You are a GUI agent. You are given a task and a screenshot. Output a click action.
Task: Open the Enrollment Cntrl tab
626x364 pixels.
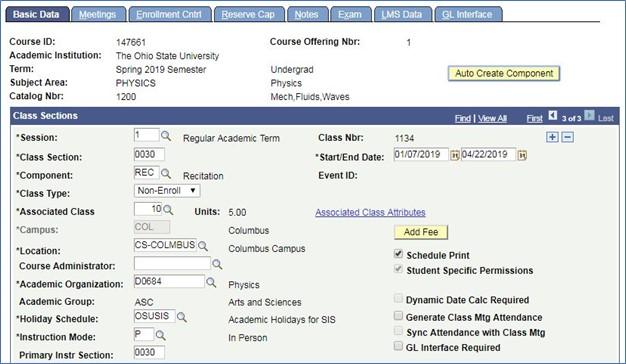(x=169, y=14)
